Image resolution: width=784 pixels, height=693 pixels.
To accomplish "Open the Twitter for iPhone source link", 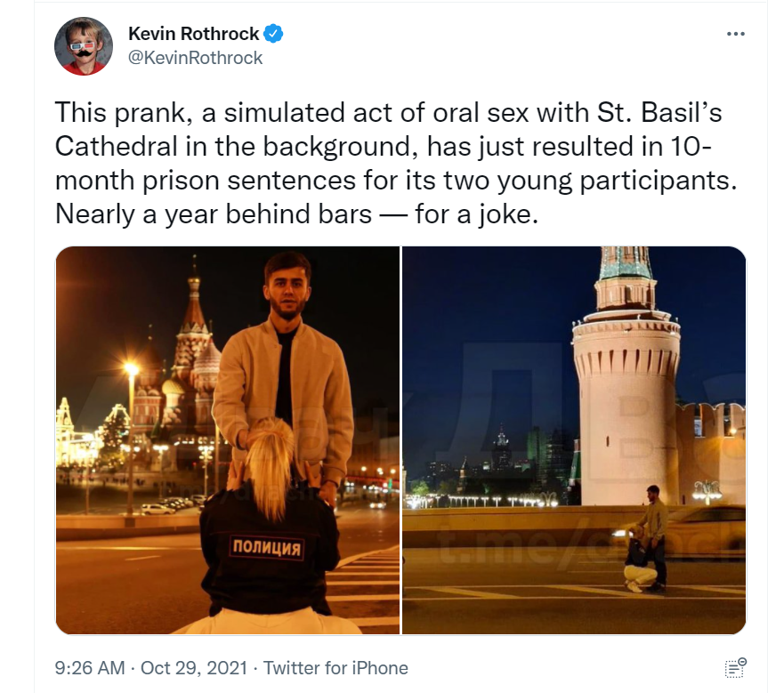I will pos(335,668).
